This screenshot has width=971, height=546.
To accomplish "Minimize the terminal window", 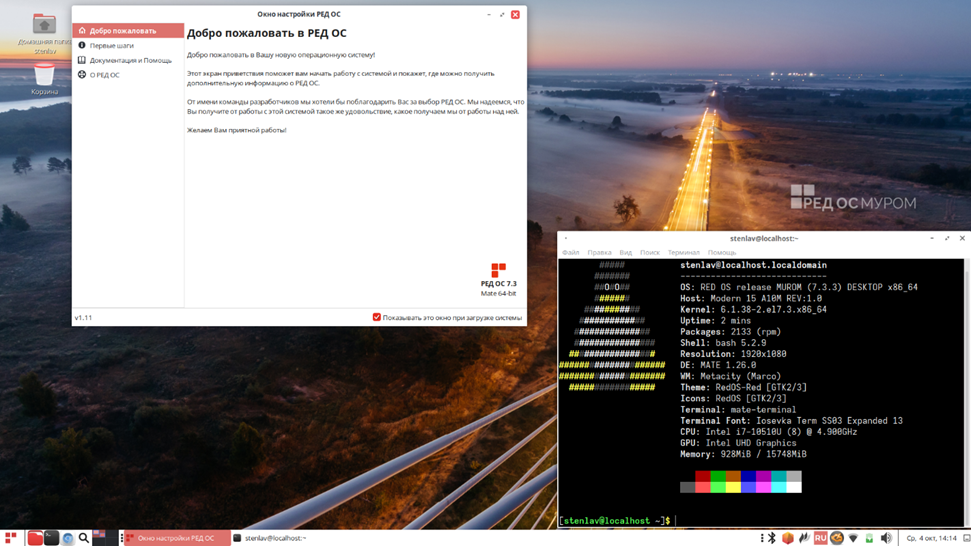I will 932,238.
